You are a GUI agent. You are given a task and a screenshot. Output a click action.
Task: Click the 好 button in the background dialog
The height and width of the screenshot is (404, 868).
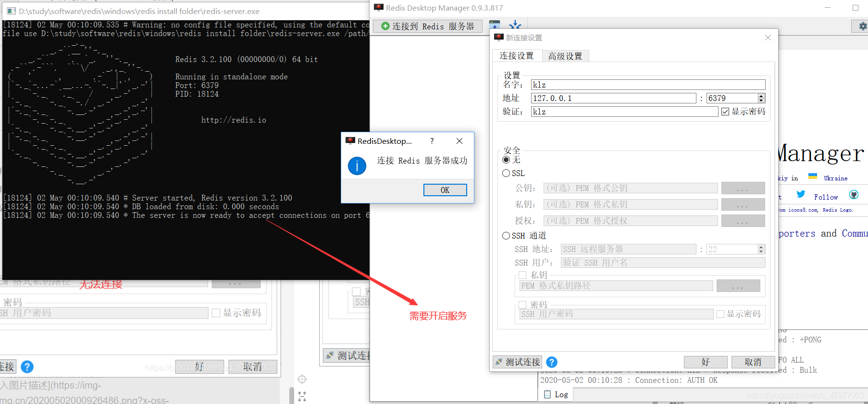click(x=199, y=367)
